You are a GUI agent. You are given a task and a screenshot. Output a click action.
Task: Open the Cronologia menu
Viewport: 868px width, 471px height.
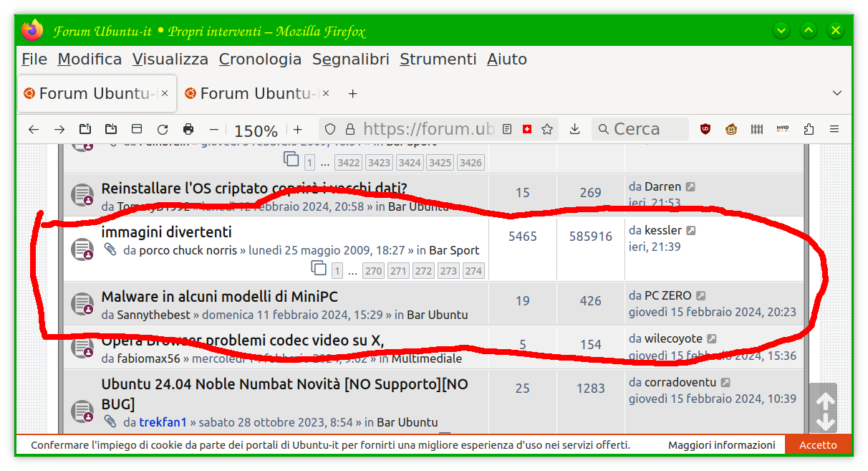pyautogui.click(x=260, y=60)
